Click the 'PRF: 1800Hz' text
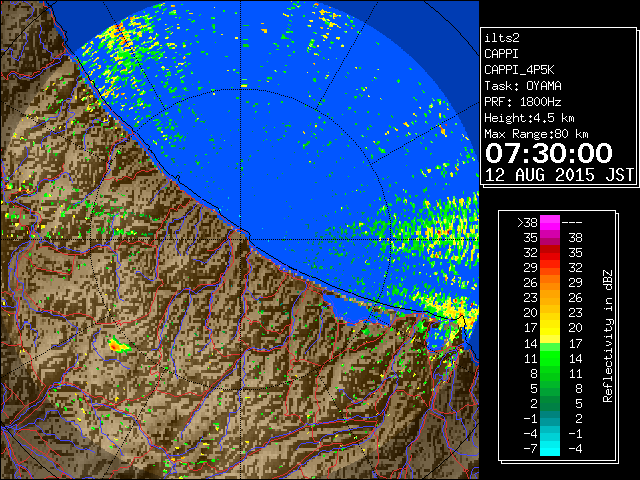The image size is (640, 480). [x=523, y=102]
